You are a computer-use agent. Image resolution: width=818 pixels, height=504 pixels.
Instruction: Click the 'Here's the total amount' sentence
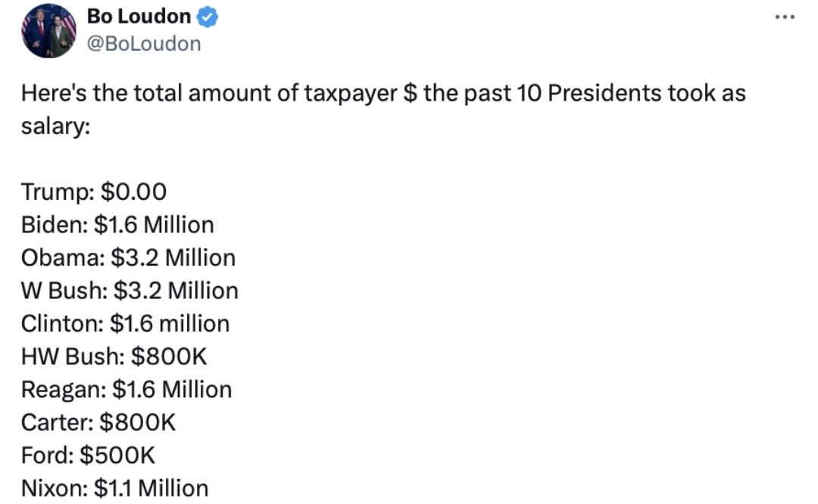[383, 110]
